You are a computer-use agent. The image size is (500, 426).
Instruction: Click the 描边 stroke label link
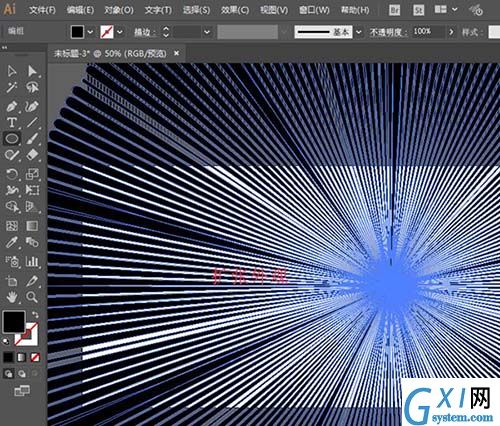(144, 32)
